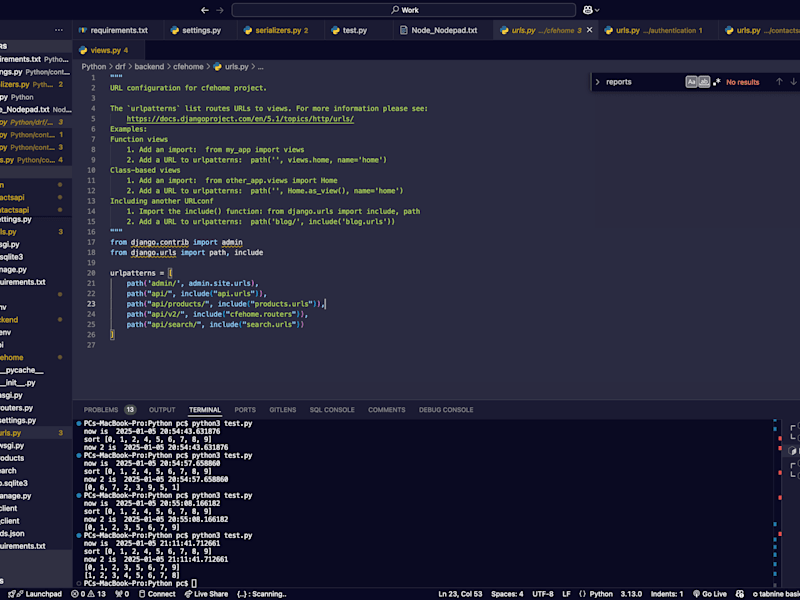Click the terminal scrollbar overview ruler
The height and width of the screenshot is (600, 800).
pyautogui.click(x=778, y=503)
